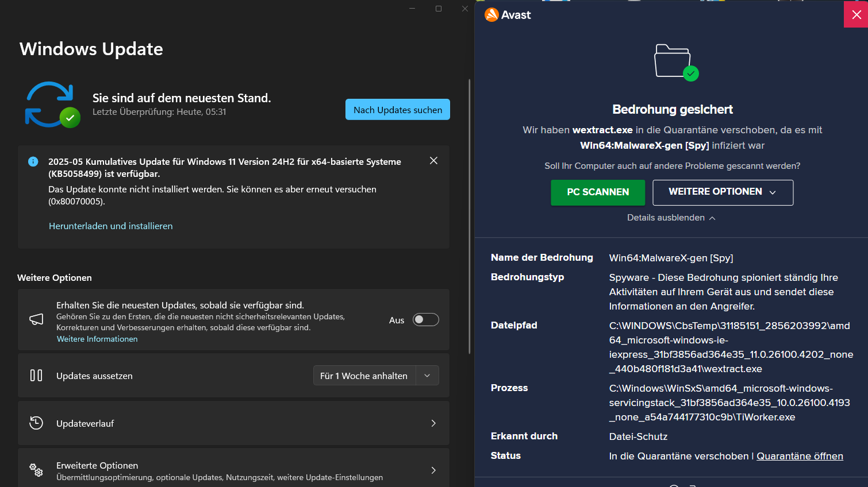868x487 pixels.
Task: Click Nach Updates suchen button
Action: coord(398,110)
